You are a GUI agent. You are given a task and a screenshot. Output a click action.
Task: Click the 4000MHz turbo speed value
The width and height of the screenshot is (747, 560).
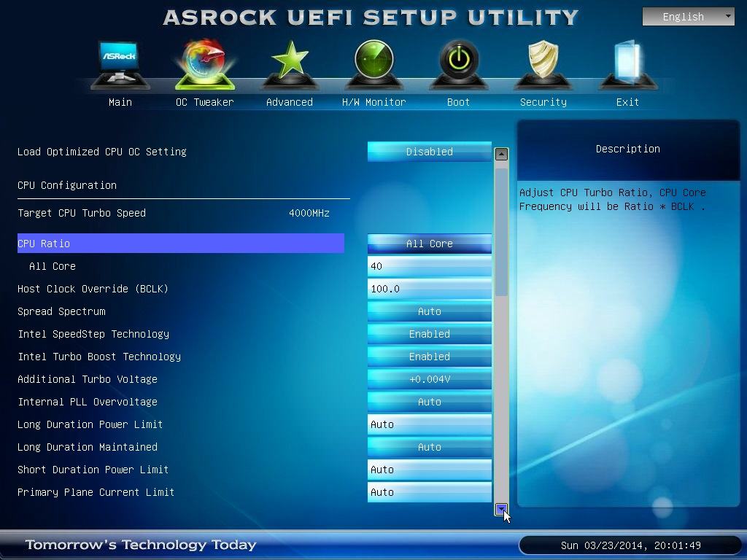[x=309, y=213]
